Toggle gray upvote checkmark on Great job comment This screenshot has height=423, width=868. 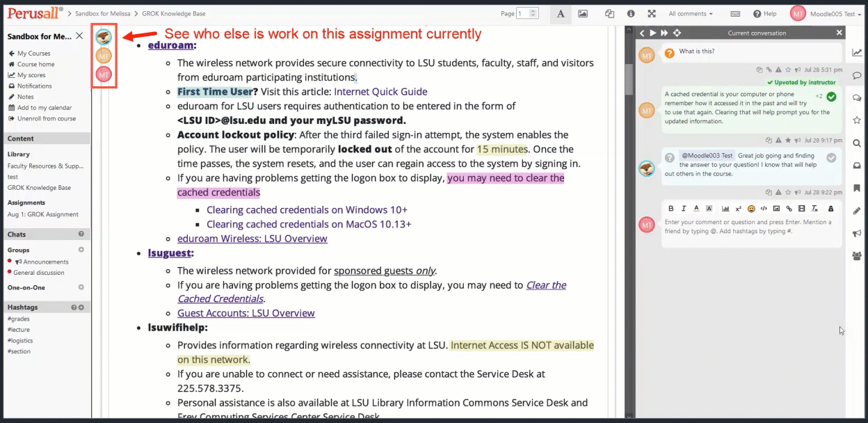pos(831,158)
